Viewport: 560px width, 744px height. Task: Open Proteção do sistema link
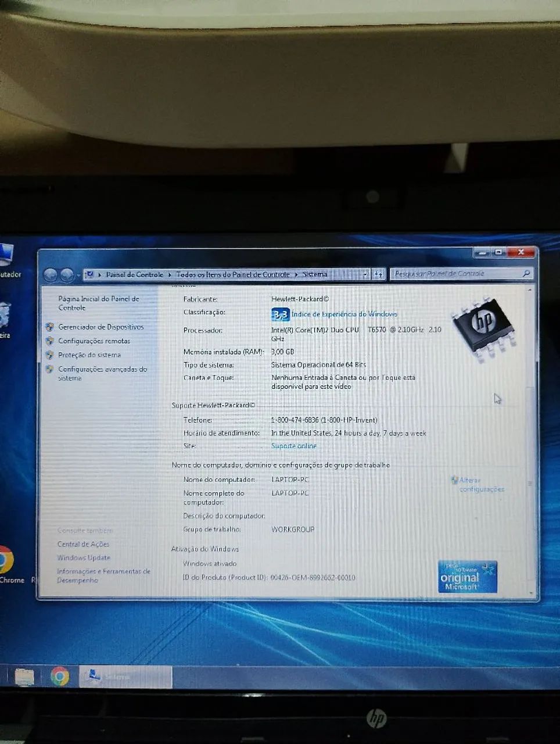pyautogui.click(x=89, y=355)
